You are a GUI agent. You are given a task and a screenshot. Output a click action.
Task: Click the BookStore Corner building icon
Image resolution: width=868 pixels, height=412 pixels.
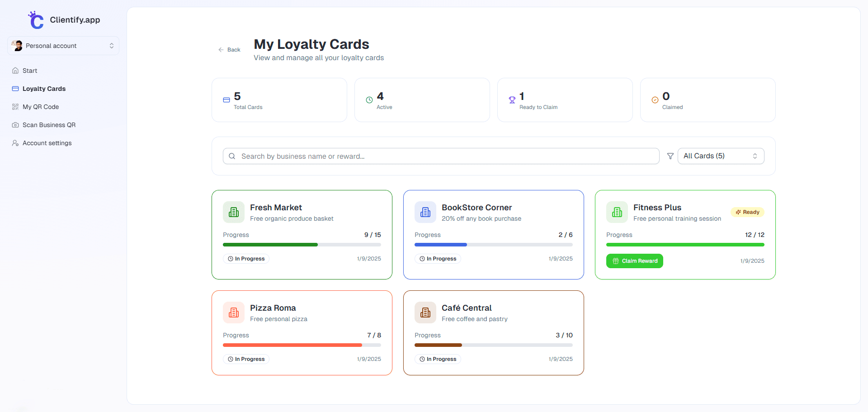[425, 212]
